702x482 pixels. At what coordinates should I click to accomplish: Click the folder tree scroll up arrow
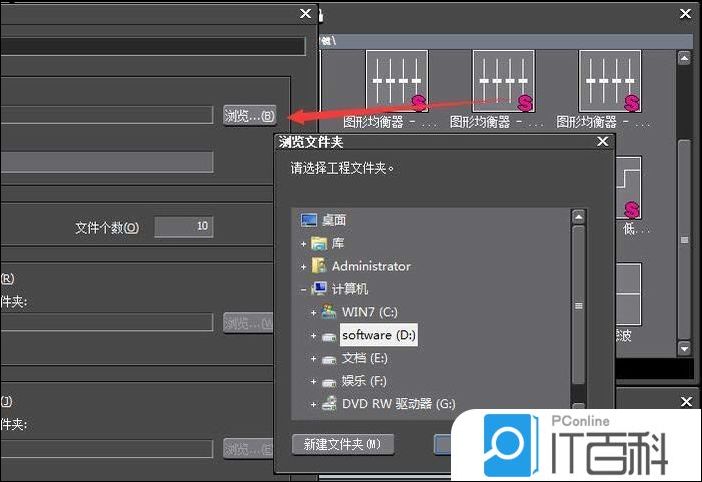point(578,217)
